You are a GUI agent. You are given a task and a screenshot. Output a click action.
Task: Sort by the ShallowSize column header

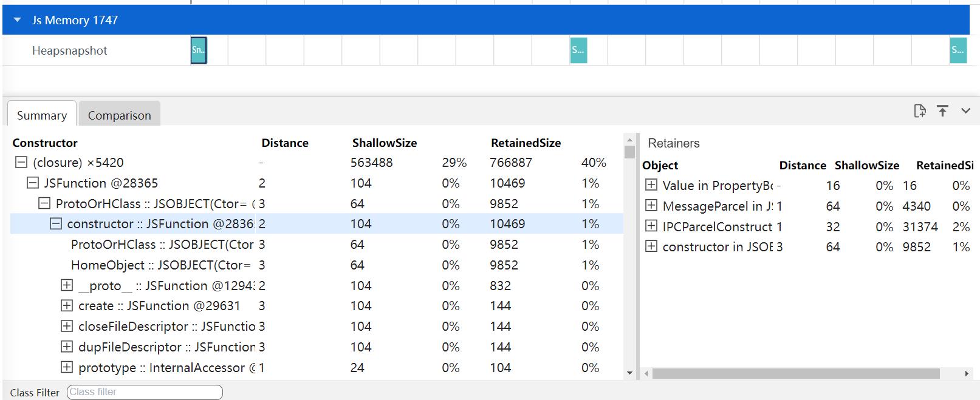[x=385, y=143]
